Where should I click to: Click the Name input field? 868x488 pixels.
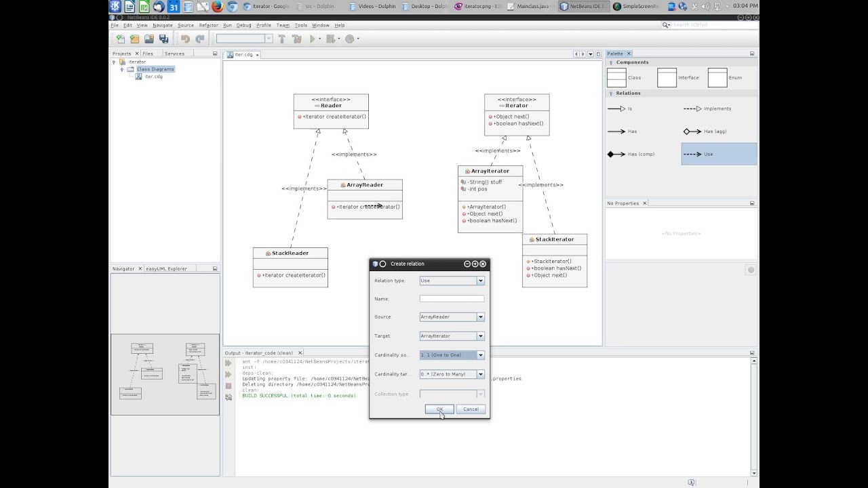click(x=452, y=299)
